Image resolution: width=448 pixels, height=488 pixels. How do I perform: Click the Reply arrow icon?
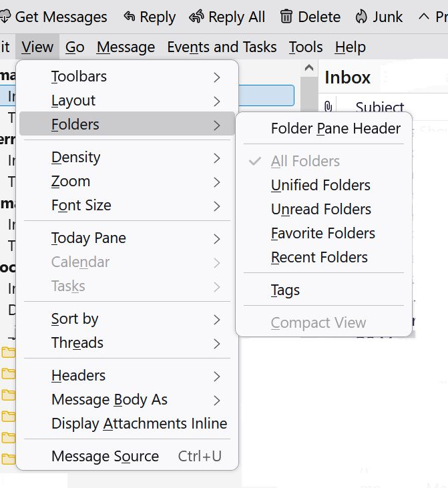click(130, 16)
